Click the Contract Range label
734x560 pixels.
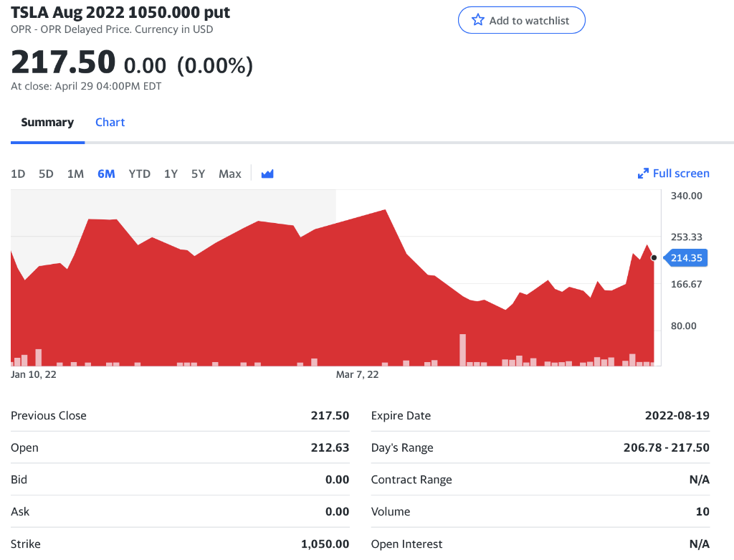(x=411, y=480)
